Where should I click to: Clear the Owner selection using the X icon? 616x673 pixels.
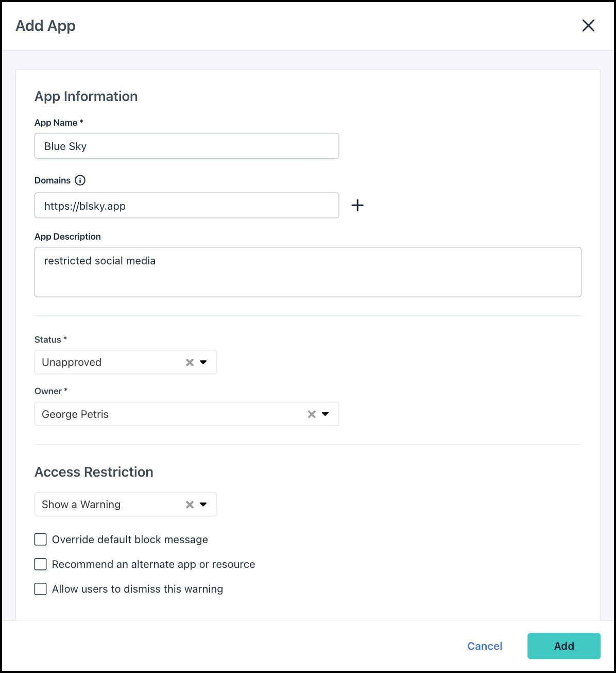tap(311, 414)
